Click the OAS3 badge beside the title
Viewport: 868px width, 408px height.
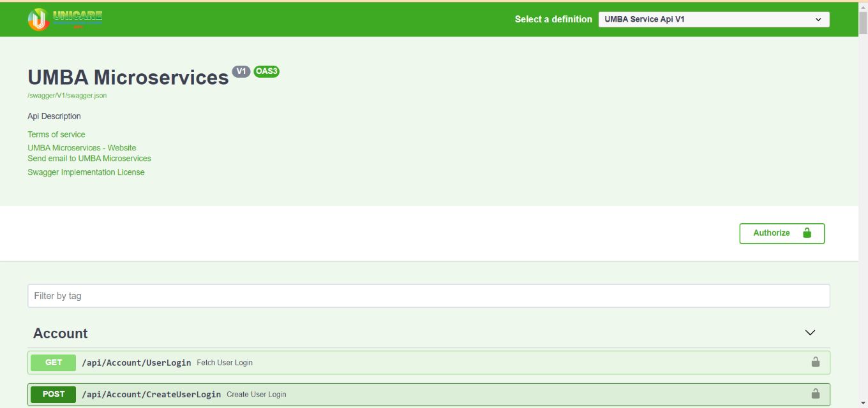tap(266, 71)
